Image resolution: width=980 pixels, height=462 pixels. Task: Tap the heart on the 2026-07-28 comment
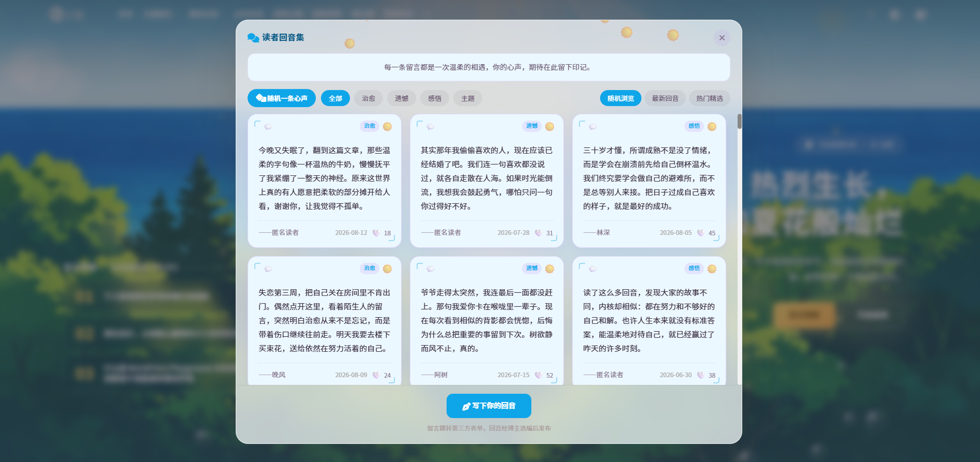tap(539, 233)
